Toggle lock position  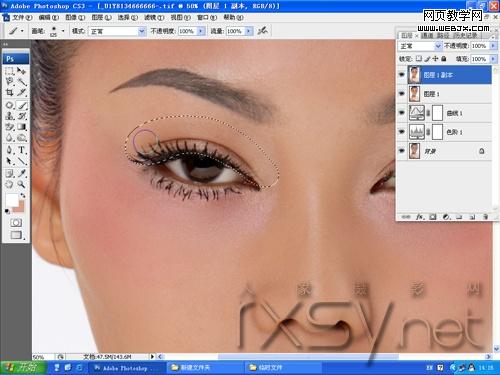pos(435,59)
